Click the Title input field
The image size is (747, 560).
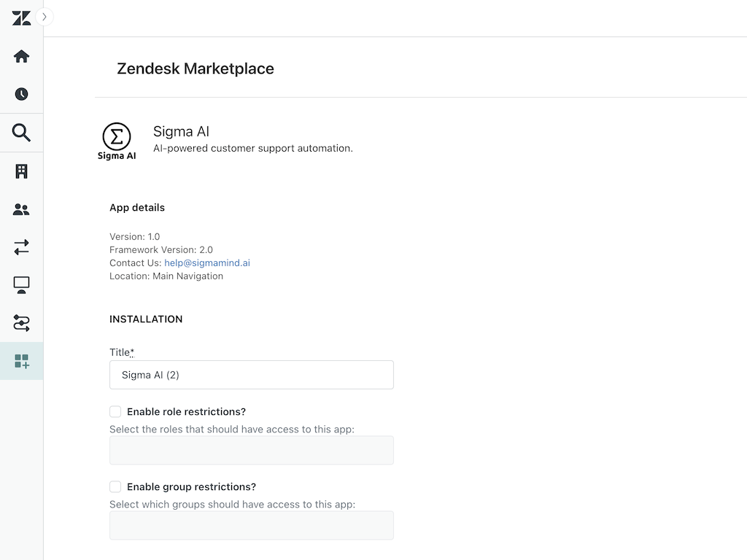pos(251,375)
